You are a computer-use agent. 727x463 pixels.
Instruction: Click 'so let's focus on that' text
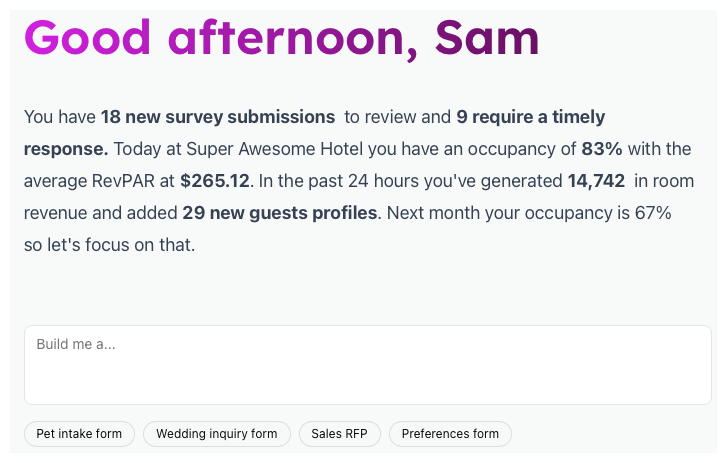108,245
